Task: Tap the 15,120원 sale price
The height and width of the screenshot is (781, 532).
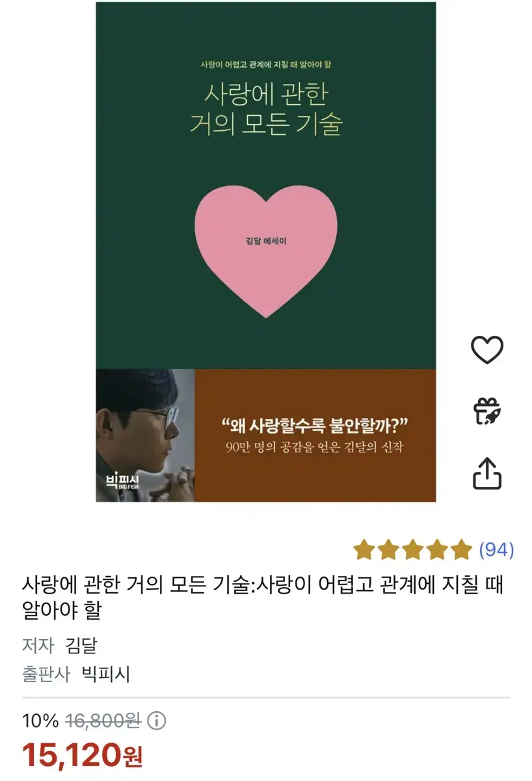Action: (83, 755)
